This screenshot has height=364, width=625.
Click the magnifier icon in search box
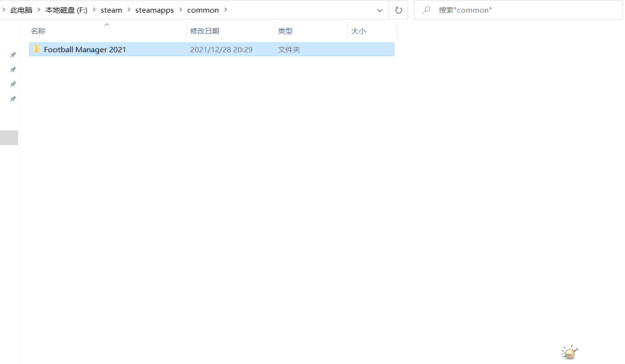click(x=426, y=10)
